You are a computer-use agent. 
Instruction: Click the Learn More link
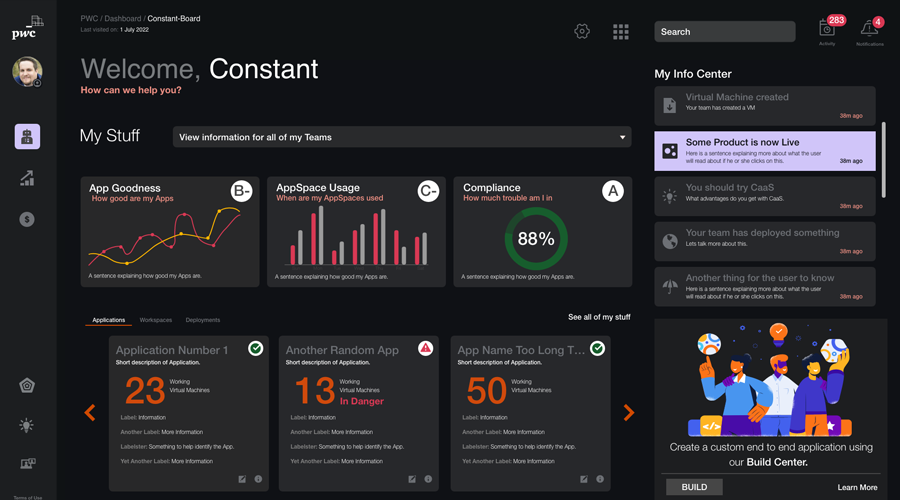857,487
